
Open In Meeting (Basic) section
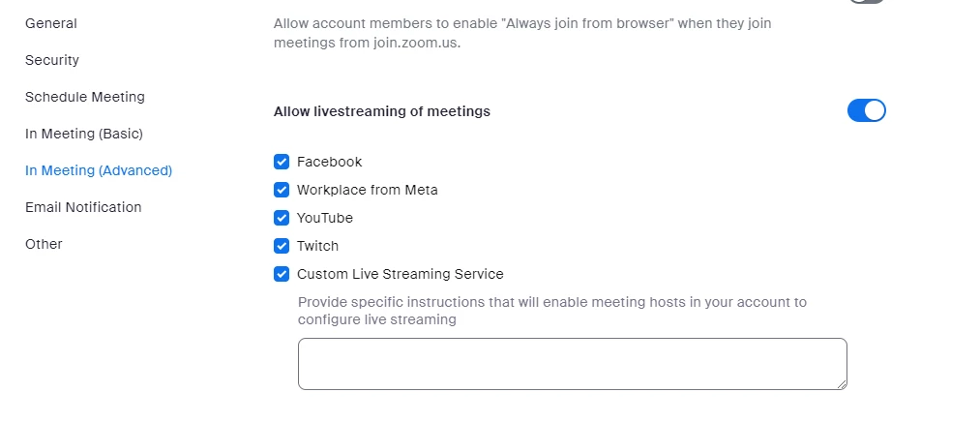pyautogui.click(x=84, y=134)
